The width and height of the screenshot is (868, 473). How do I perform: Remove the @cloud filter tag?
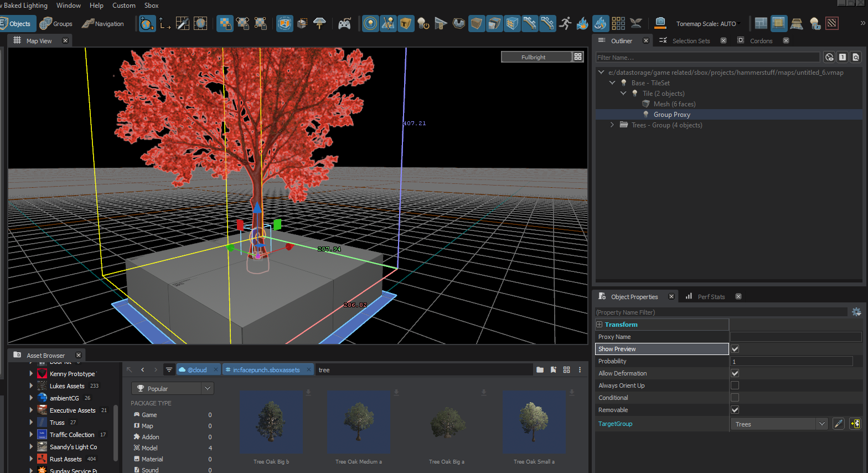pos(216,370)
